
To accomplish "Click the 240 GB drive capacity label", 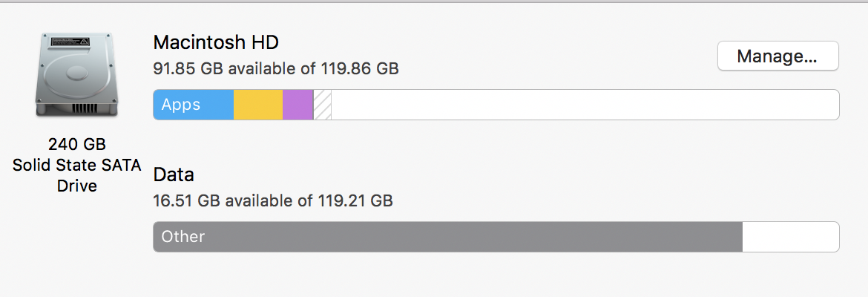I will [77, 145].
